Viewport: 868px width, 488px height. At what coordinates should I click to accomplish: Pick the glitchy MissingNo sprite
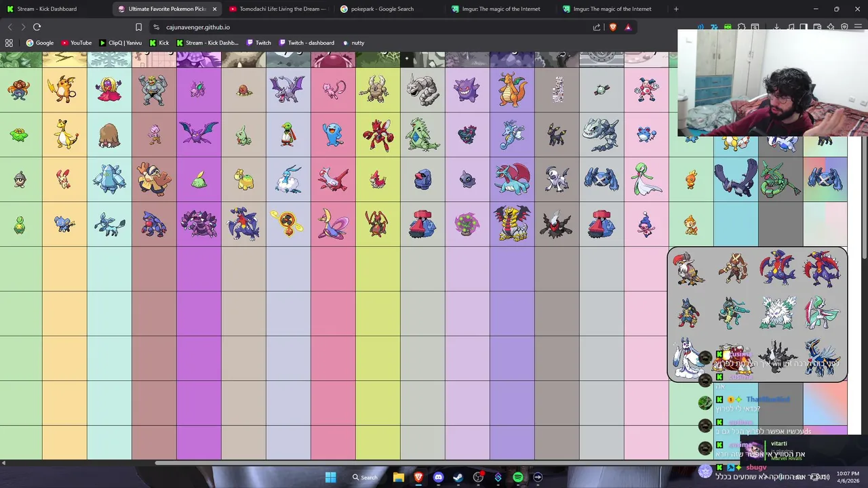[x=557, y=89]
